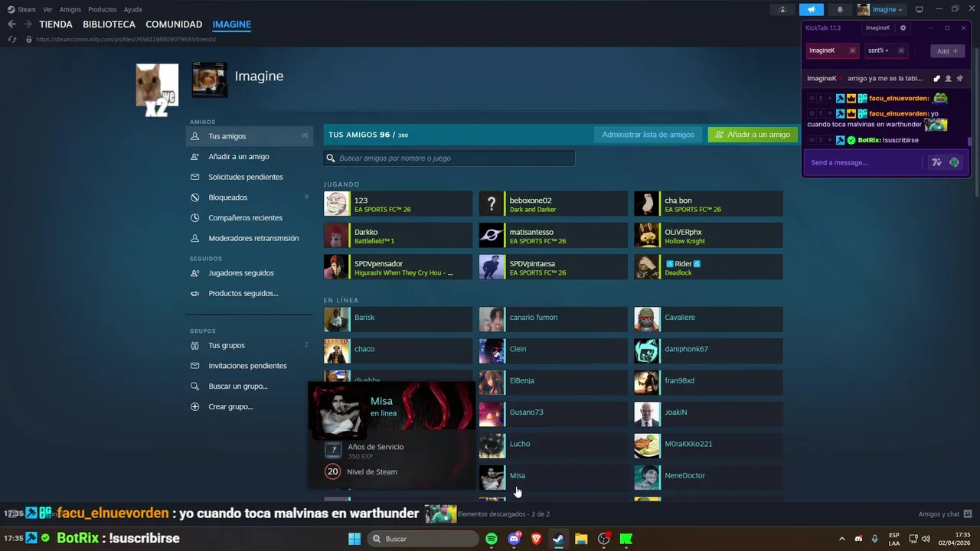Image resolution: width=980 pixels, height=551 pixels.
Task: Open Spotify from the taskbar
Action: click(492, 539)
